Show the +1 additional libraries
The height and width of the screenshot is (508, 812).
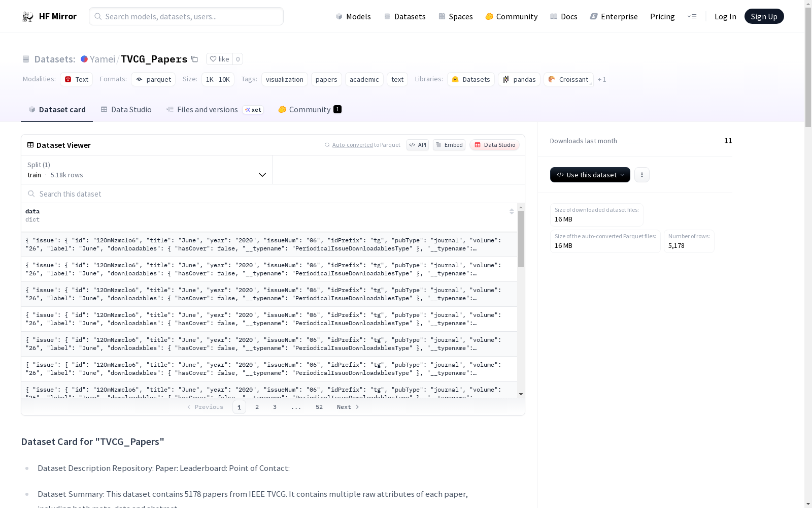pos(602,79)
